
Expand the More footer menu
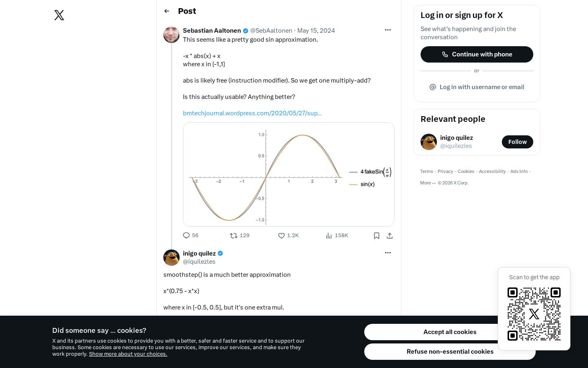428,183
